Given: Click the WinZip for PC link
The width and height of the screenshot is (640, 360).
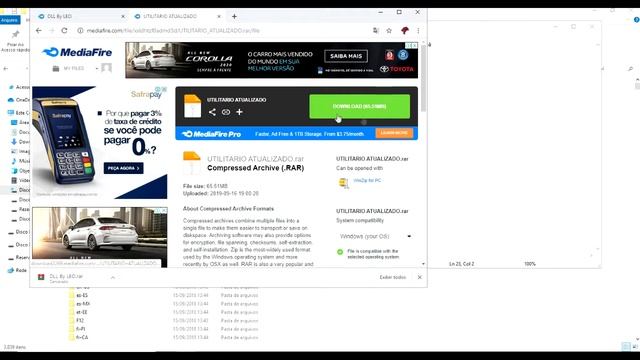Looking at the screenshot, I should pos(367,180).
